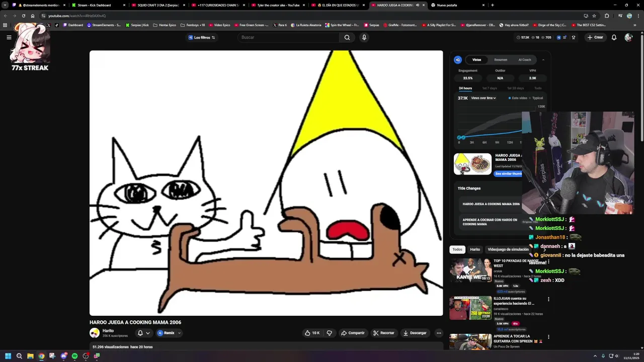
Task: Dislike the video
Action: (x=329, y=333)
